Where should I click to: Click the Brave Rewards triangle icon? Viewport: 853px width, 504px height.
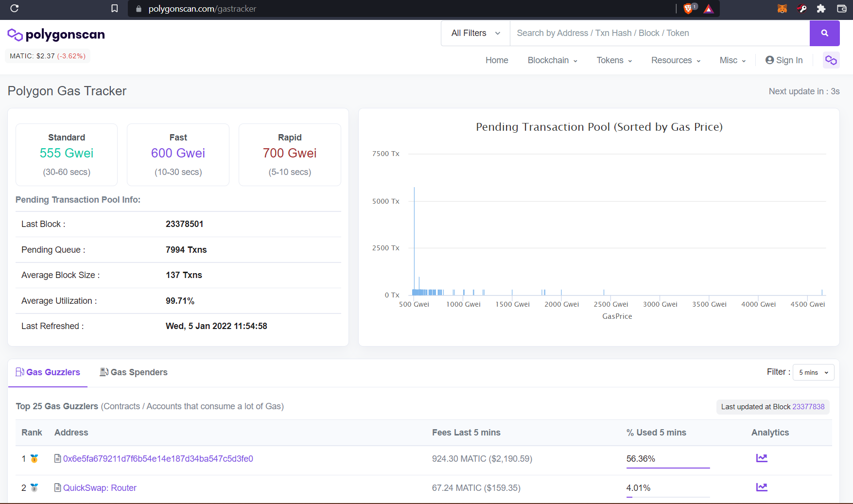tap(709, 9)
